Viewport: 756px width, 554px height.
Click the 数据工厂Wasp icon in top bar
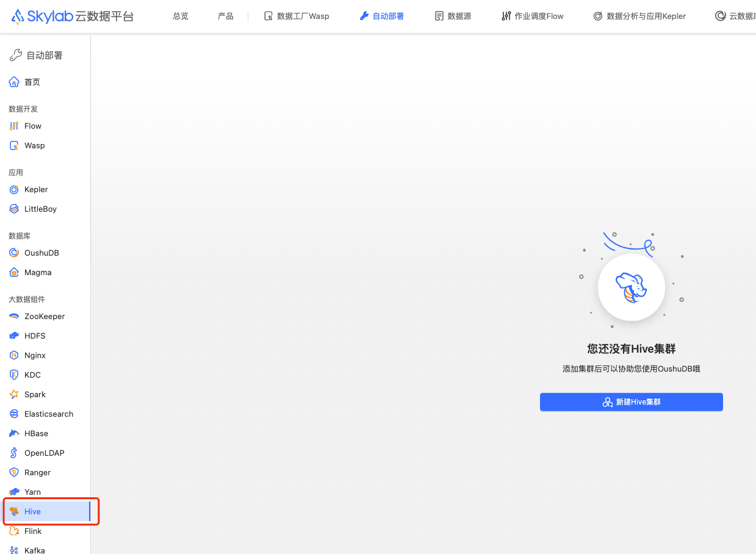pos(268,16)
